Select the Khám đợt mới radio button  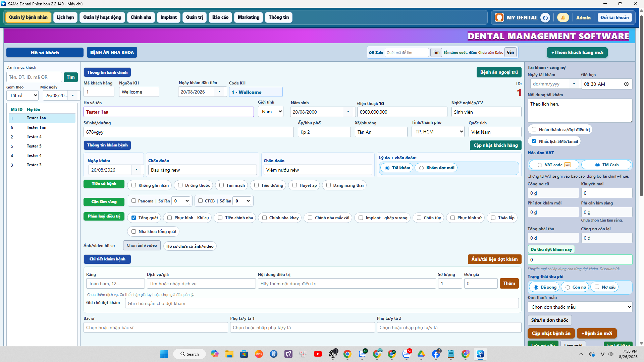tap(422, 168)
